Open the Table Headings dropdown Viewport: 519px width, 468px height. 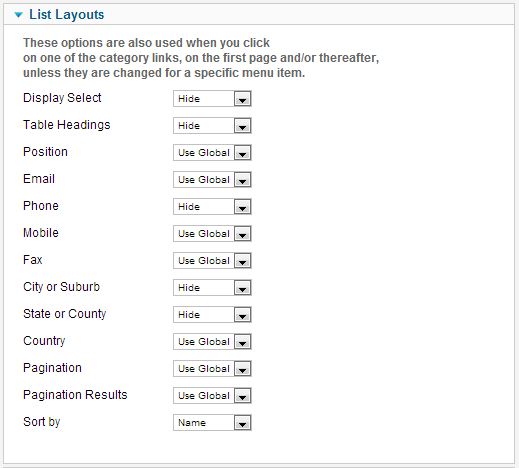click(x=212, y=126)
